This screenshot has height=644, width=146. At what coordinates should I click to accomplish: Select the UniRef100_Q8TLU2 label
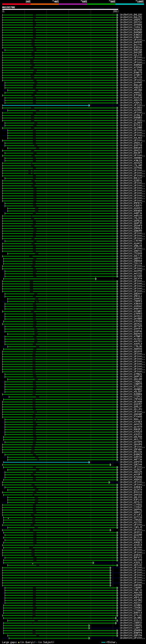click(131, 565)
